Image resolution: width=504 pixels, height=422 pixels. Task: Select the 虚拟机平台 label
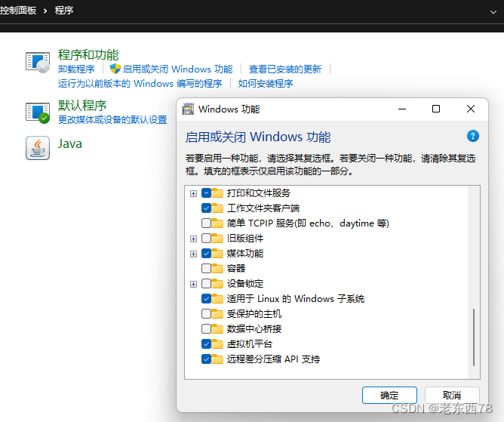pyautogui.click(x=250, y=344)
